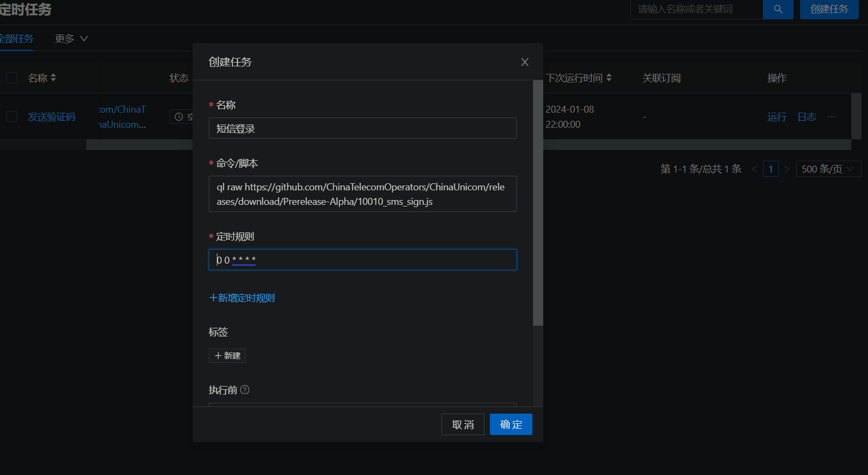Go to previous page arrow in pagination
Image resolution: width=868 pixels, height=475 pixels.
tap(754, 169)
